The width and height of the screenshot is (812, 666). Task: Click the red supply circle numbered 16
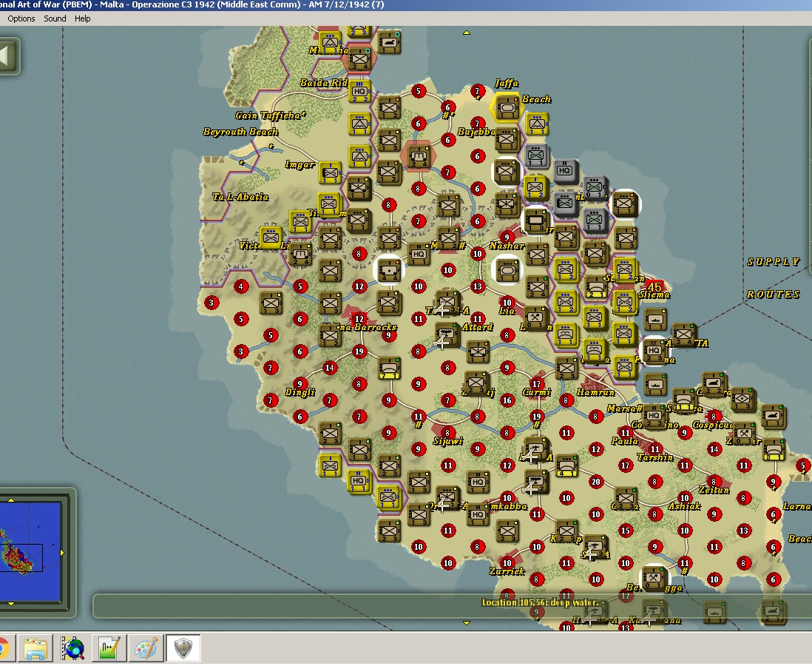(x=507, y=400)
